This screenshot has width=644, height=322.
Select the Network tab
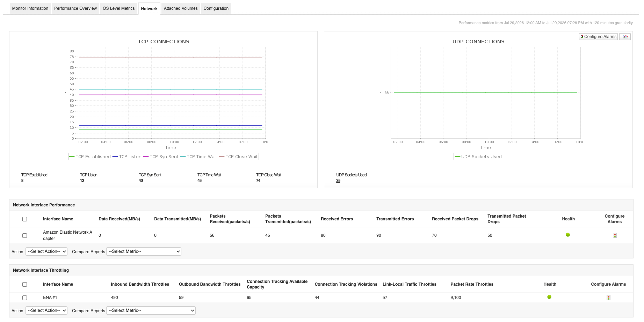tap(149, 9)
